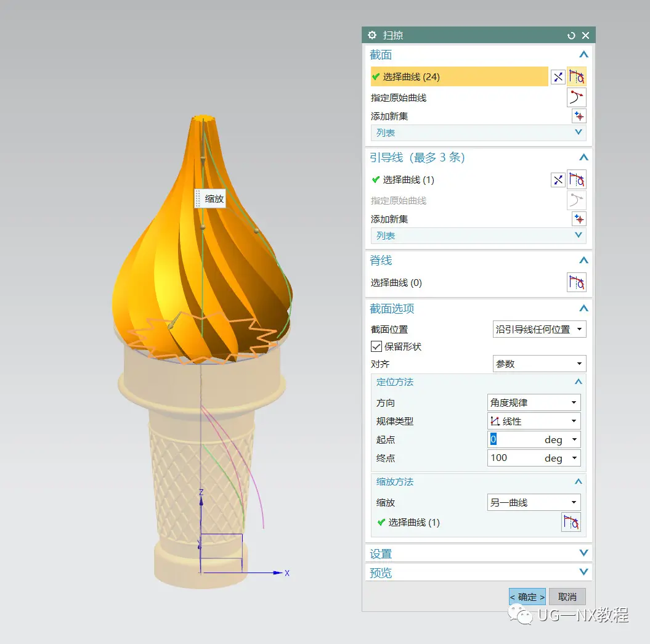Click the 添加新集 icon in 截面 section
Screen dimensions: 650x644
pyautogui.click(x=579, y=116)
